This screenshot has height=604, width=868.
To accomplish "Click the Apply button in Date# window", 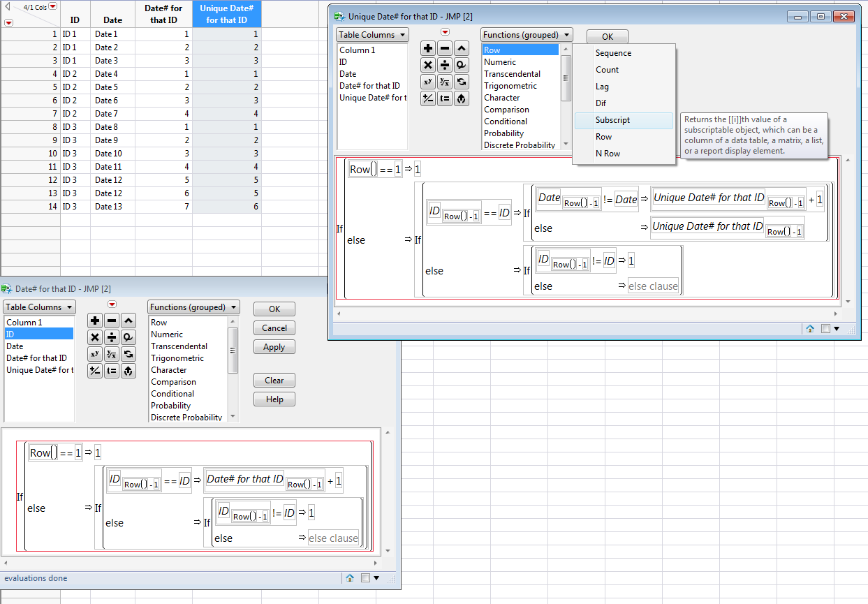I will coord(274,347).
